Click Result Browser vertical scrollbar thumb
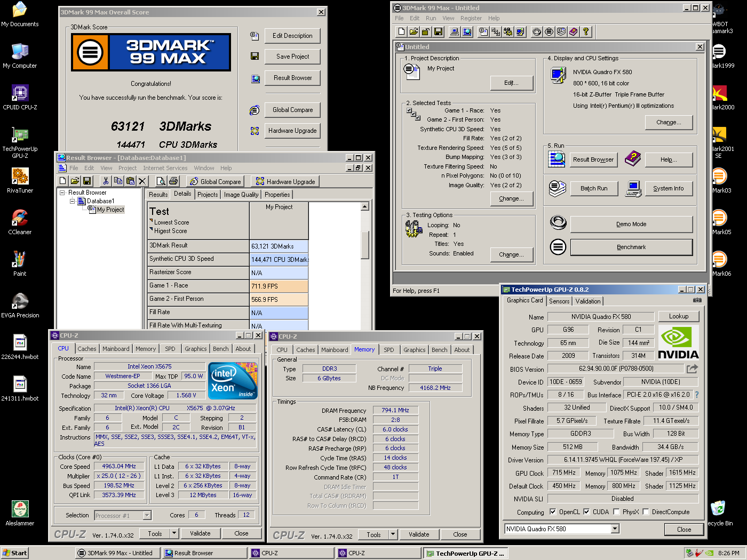 click(x=365, y=245)
